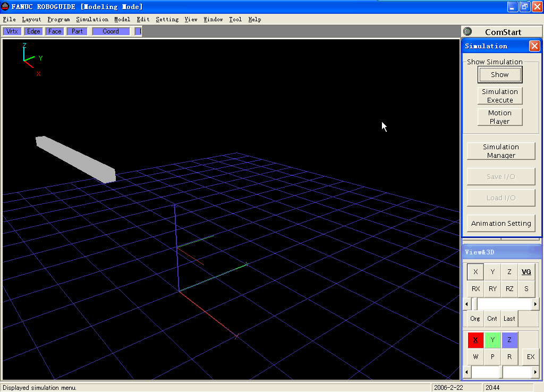
Task: Click the Simulation Execute button
Action: (500, 96)
